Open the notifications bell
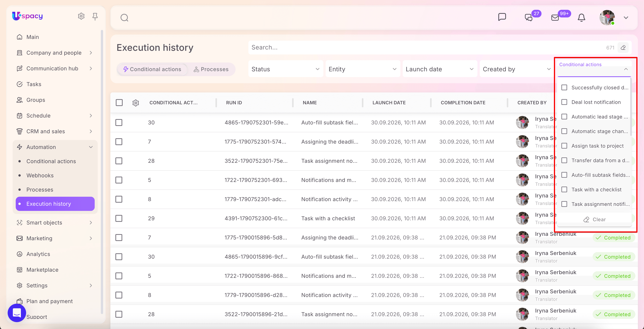Image resolution: width=644 pixels, height=329 pixels. [x=582, y=17]
